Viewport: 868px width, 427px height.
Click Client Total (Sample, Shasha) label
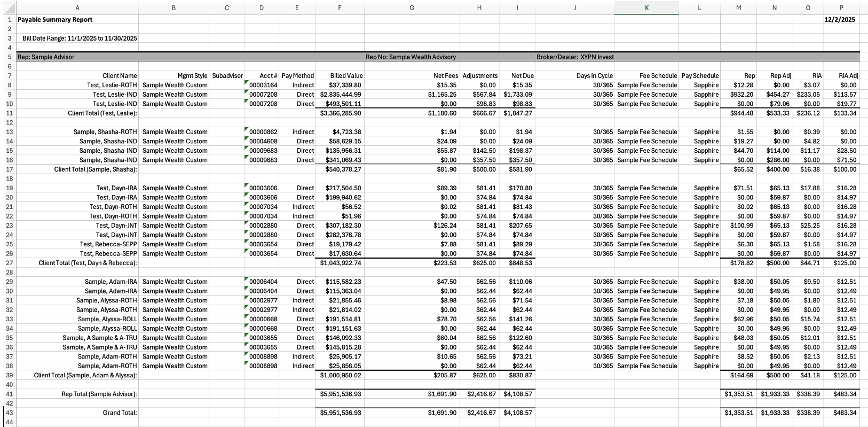click(96, 169)
